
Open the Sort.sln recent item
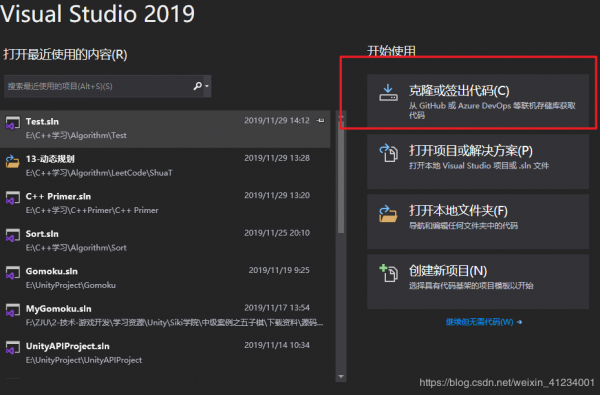pos(165,241)
